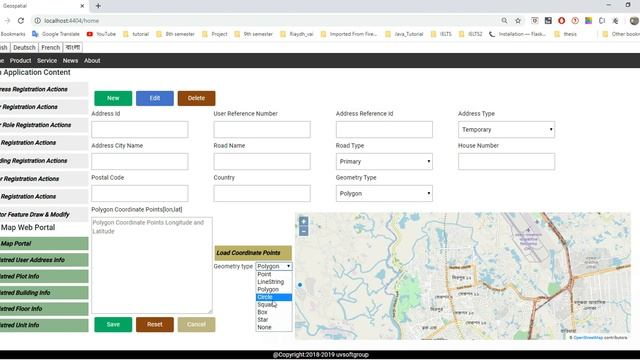Open the 9th semester bookmarks folder

point(253,34)
